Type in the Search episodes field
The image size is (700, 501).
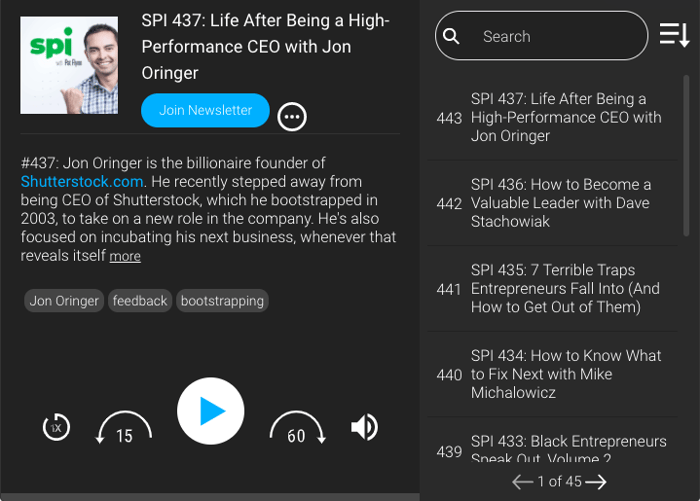pyautogui.click(x=555, y=36)
